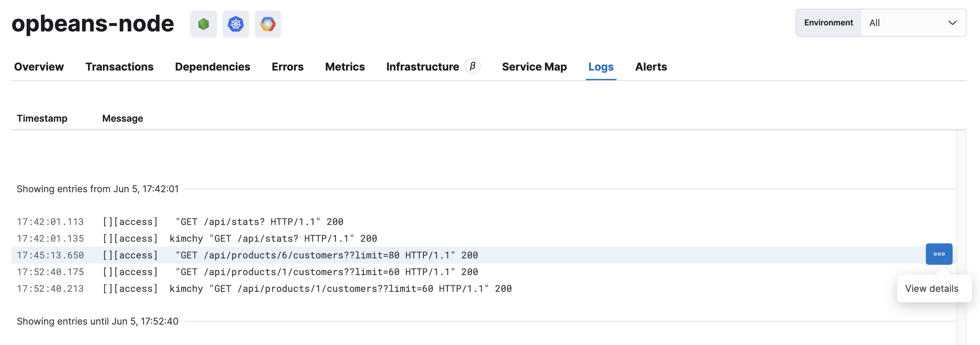Select the Logs tab
This screenshot has height=345, width=980.
[x=601, y=67]
